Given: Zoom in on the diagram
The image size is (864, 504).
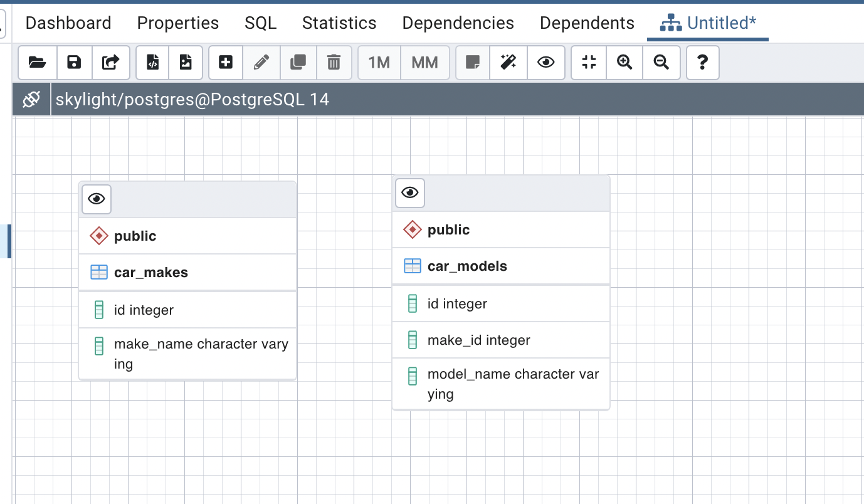Looking at the screenshot, I should pos(624,63).
